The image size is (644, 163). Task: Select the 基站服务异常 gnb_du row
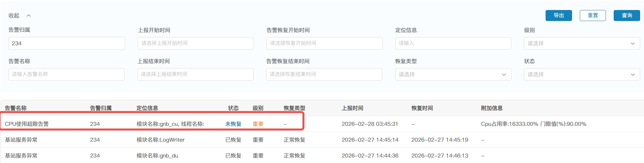click(21, 156)
